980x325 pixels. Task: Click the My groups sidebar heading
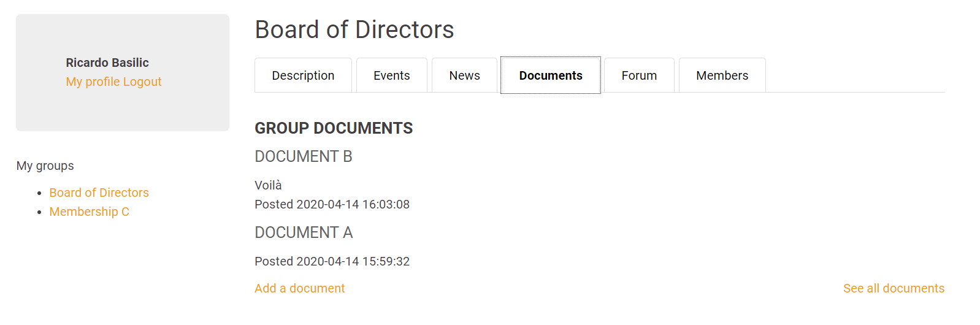[x=45, y=166]
